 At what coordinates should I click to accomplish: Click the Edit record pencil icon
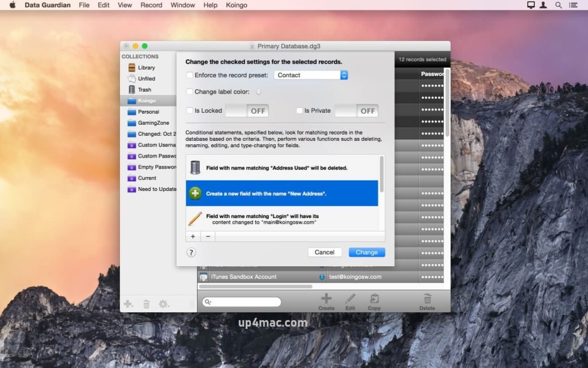[350, 298]
